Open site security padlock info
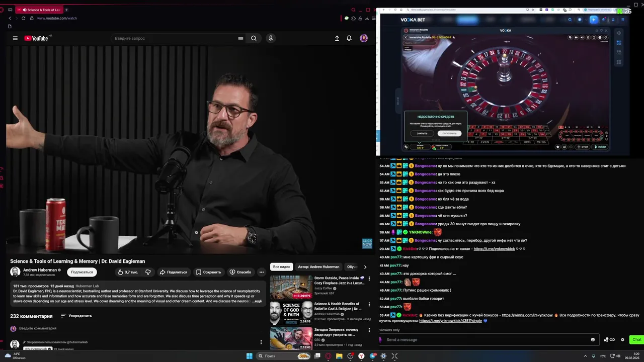 [x=32, y=18]
